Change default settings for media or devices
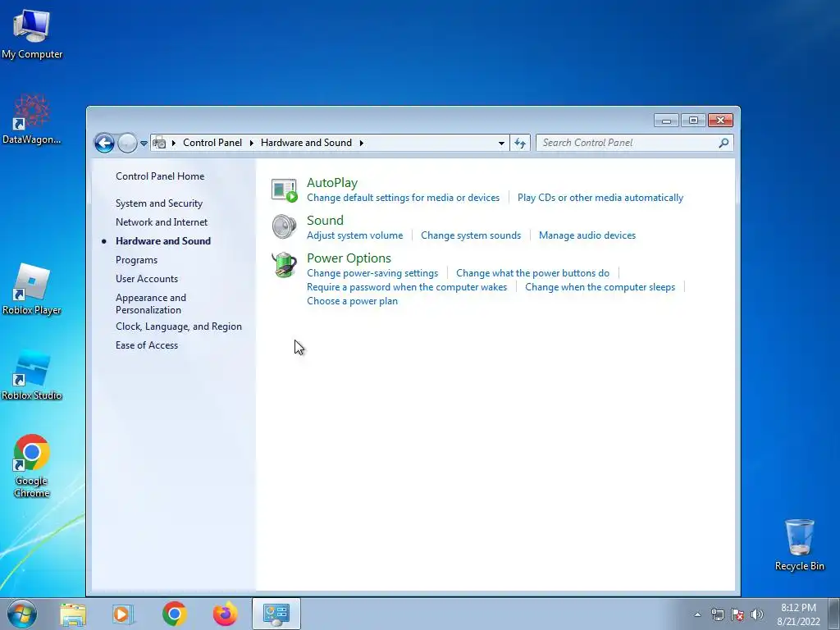The image size is (840, 630). tap(403, 198)
